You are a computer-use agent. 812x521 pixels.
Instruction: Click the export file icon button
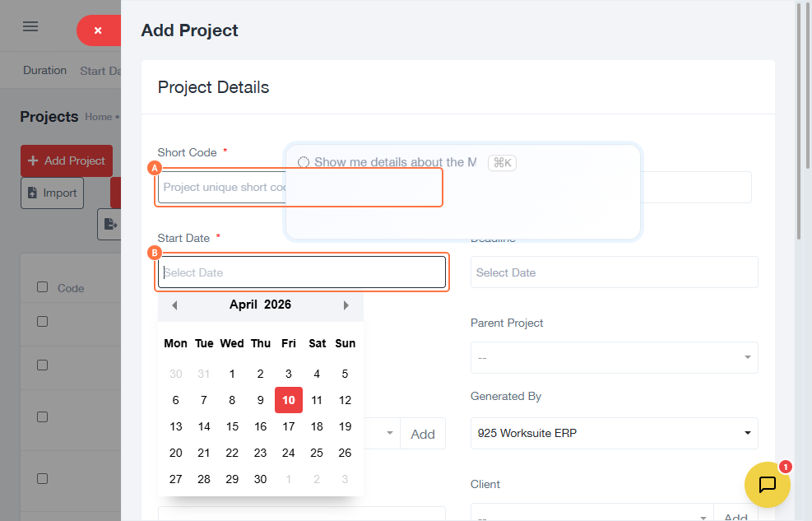pos(110,224)
